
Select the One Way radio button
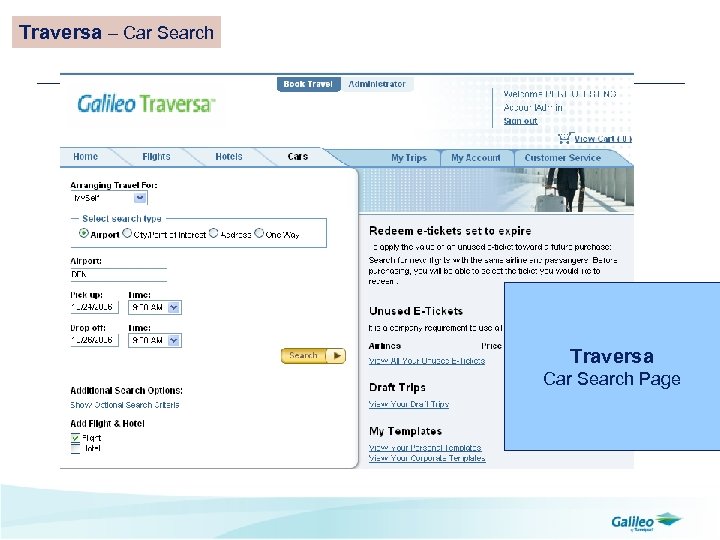(x=259, y=233)
